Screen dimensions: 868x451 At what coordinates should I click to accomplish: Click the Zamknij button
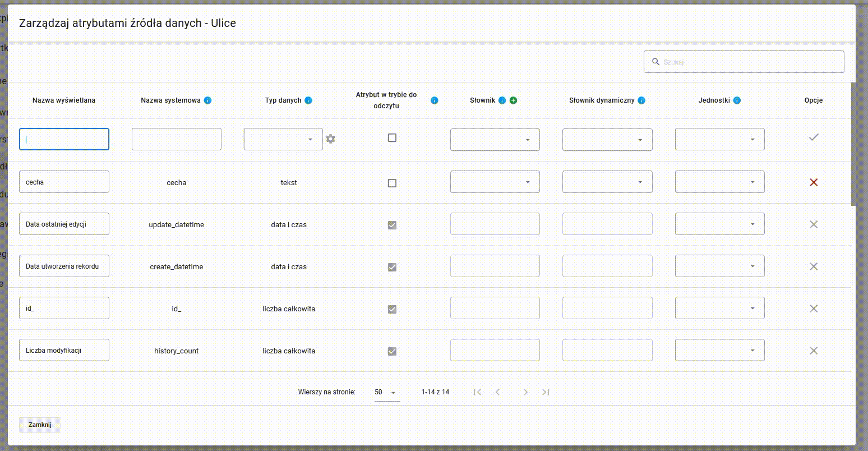click(40, 425)
